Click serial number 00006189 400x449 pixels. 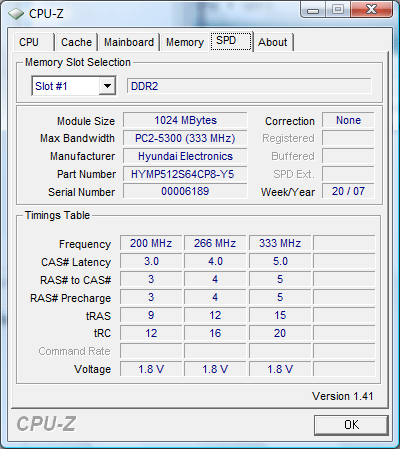click(x=185, y=191)
